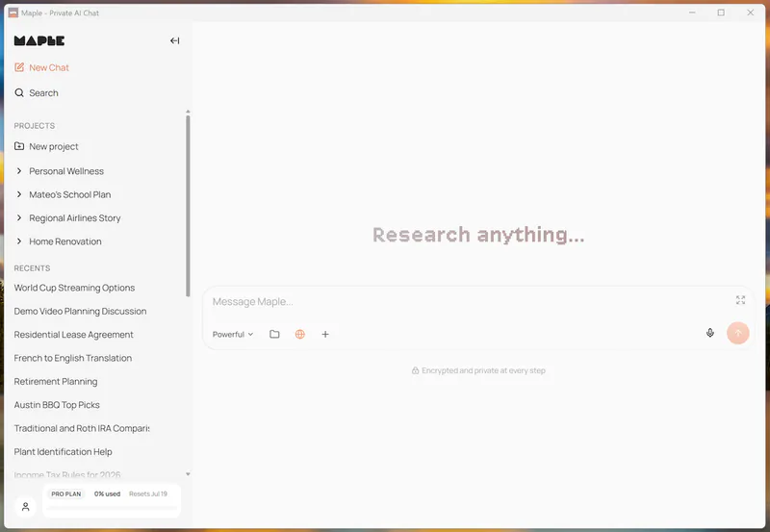Expand Mateo's School Plan project
Viewport: 770px width, 532px height.
pos(19,194)
